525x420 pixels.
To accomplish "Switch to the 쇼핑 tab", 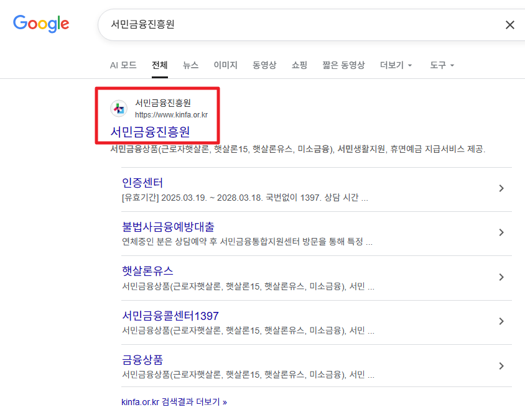I will pyautogui.click(x=299, y=65).
